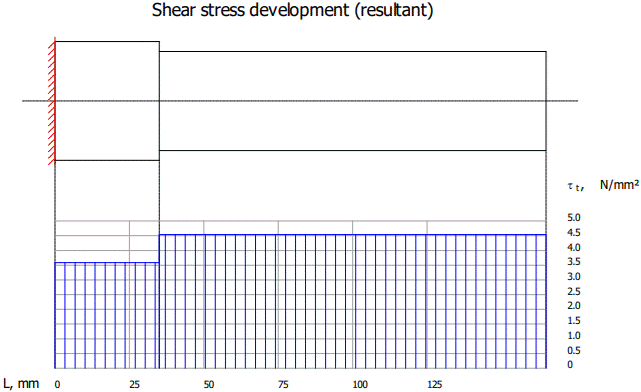The height and width of the screenshot is (392, 641).
Task: Click the 50 tick on length axis
Action: pos(209,385)
